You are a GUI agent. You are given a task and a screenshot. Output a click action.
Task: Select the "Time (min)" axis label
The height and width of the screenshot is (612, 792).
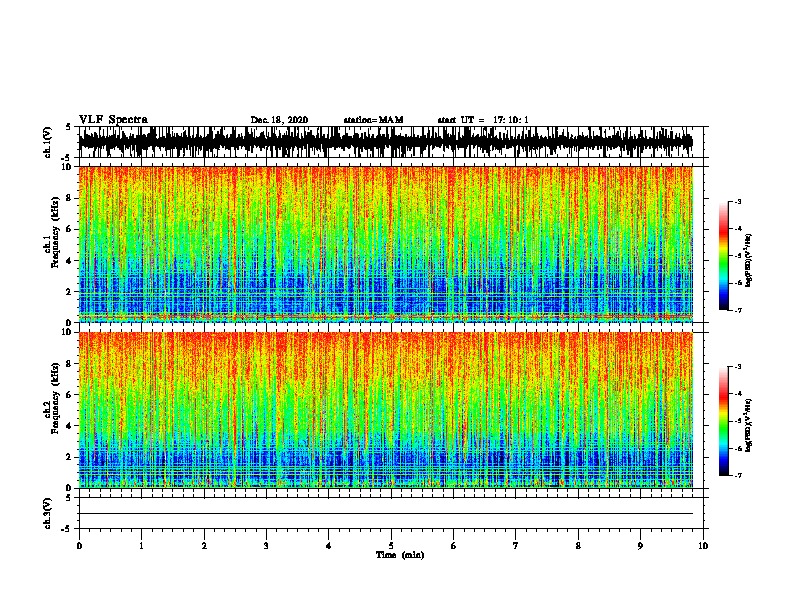400,555
